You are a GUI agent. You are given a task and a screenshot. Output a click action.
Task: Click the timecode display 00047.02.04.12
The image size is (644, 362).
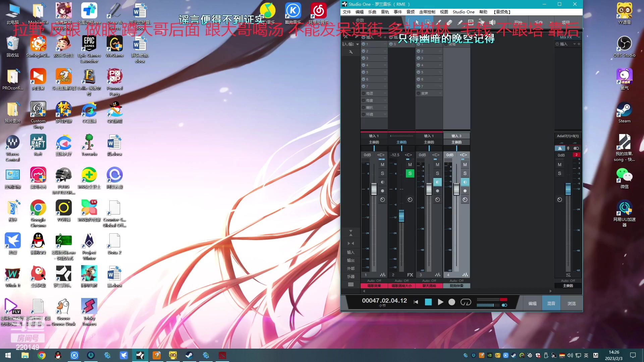pyautogui.click(x=384, y=301)
